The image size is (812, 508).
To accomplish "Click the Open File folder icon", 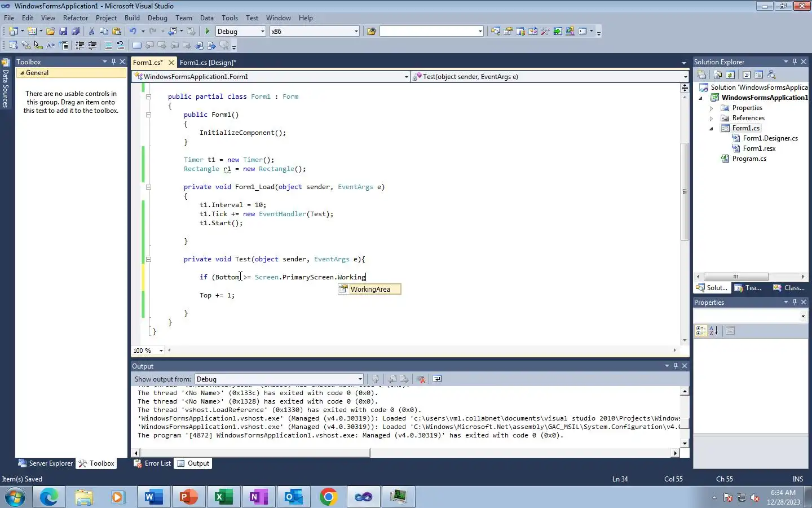I will pyautogui.click(x=51, y=32).
